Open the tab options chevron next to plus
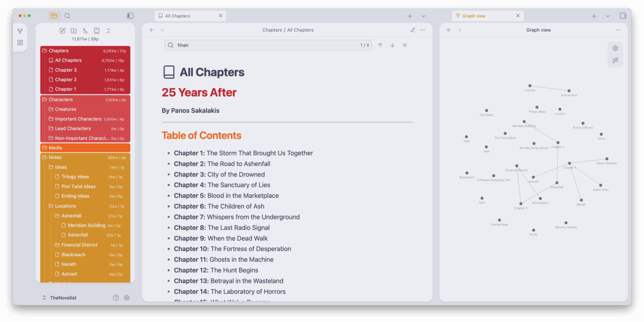The height and width of the screenshot is (322, 644). click(423, 16)
